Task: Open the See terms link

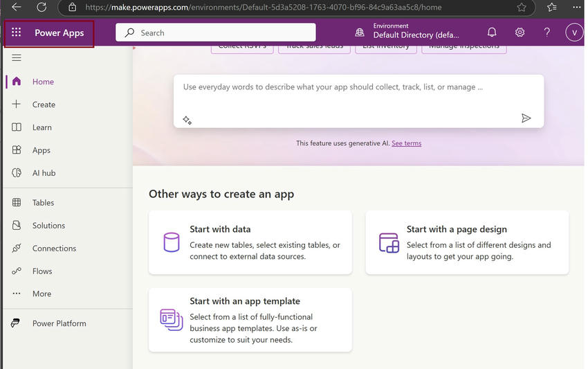Action: tap(406, 143)
